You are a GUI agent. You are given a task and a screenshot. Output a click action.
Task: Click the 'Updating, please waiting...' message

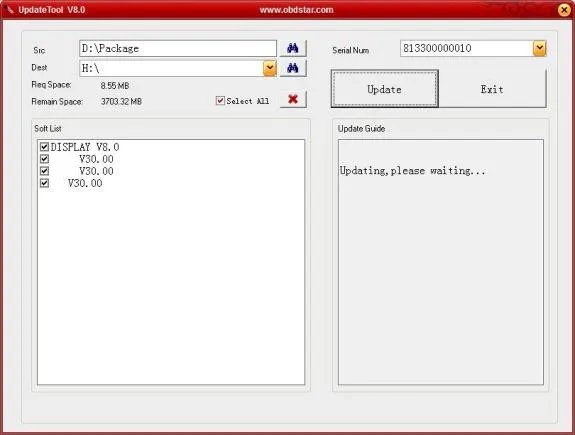click(413, 171)
